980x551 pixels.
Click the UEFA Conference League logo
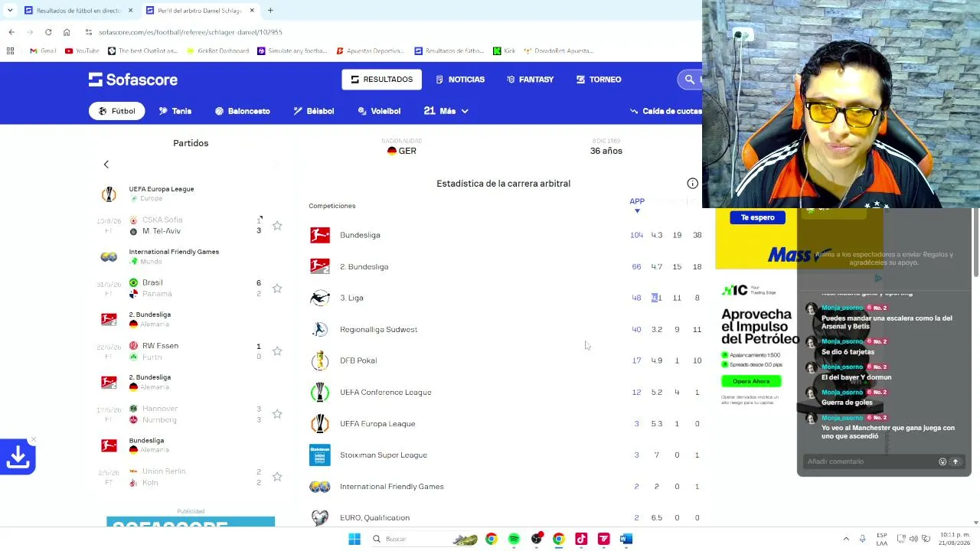coord(320,392)
